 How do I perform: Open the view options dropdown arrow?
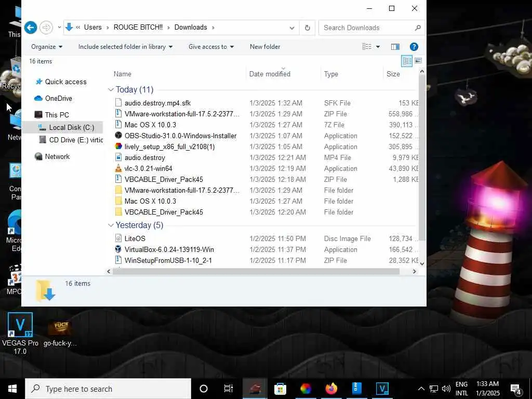point(378,47)
